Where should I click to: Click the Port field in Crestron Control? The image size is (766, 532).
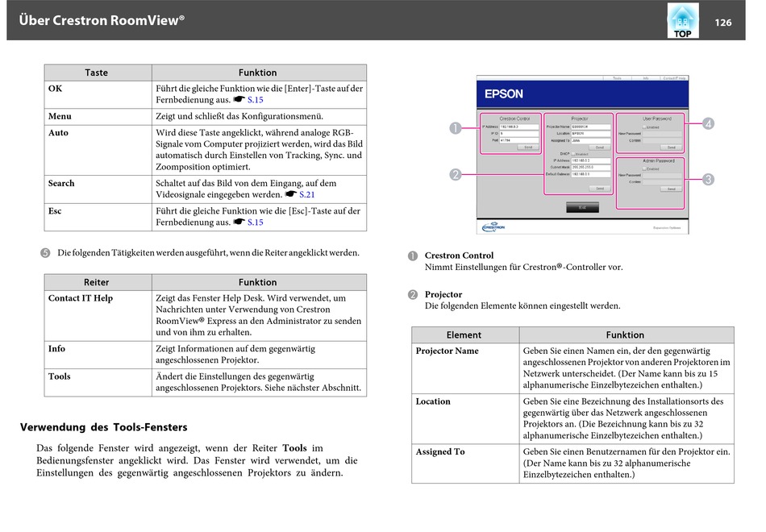tap(518, 140)
